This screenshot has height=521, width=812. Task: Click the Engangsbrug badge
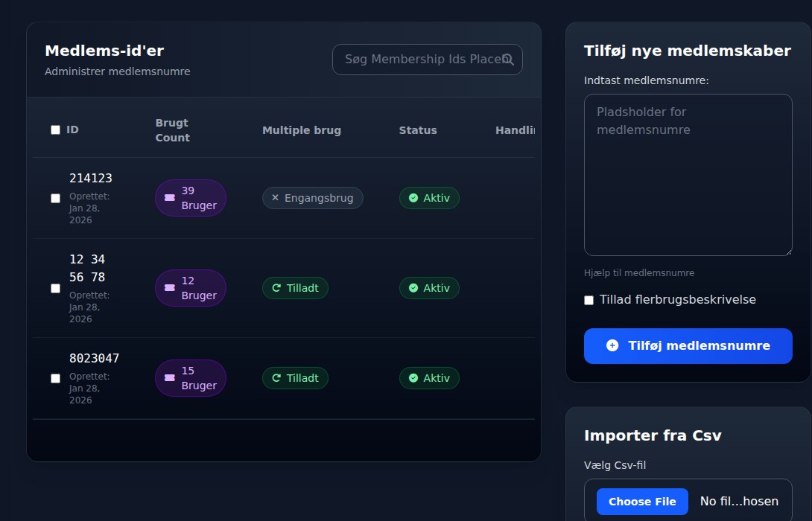tap(313, 198)
